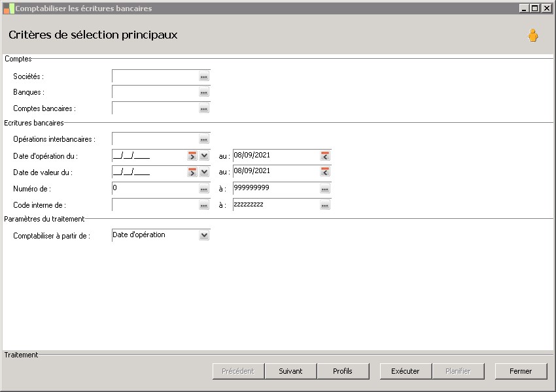The height and width of the screenshot is (392, 556).
Task: Expand the Date d'opération du calendar dropdown
Action: (204, 155)
